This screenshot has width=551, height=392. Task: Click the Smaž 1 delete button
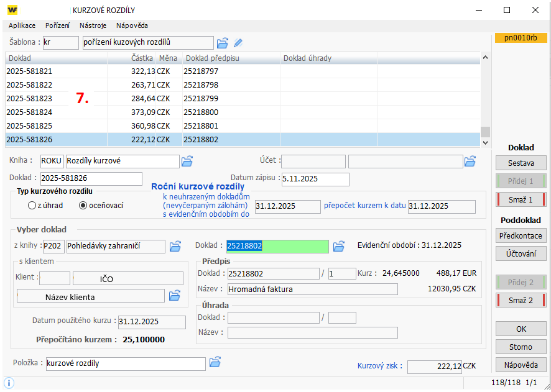521,199
